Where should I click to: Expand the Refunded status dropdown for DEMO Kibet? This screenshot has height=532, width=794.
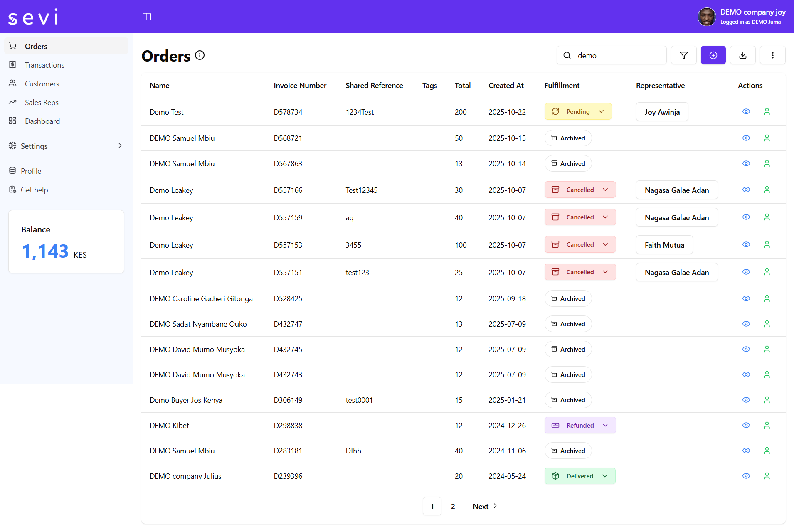click(605, 425)
